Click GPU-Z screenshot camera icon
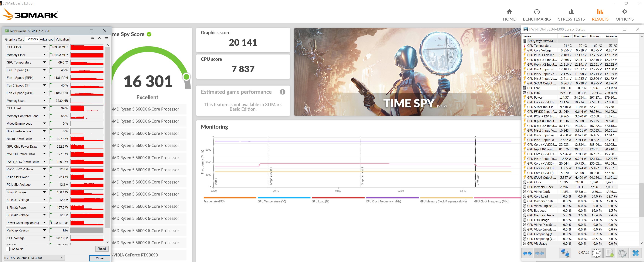 pos(92,38)
